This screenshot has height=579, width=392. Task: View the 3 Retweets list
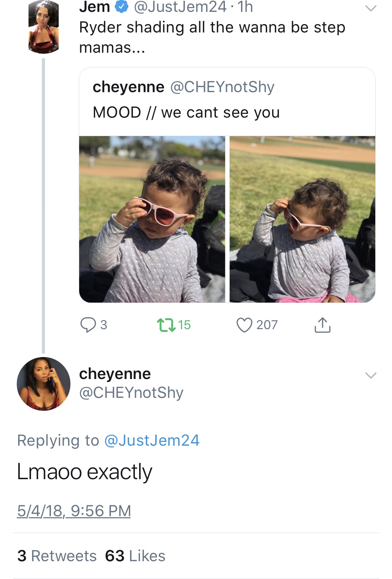point(57,556)
